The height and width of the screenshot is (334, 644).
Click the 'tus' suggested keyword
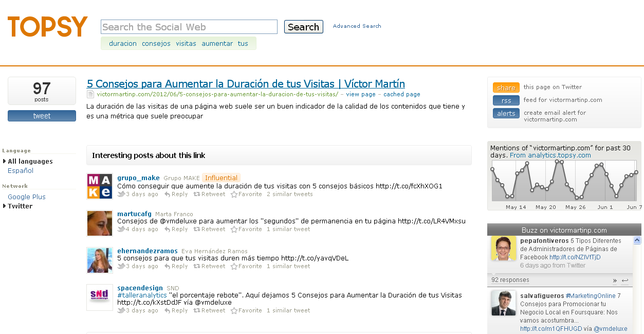pos(243,44)
